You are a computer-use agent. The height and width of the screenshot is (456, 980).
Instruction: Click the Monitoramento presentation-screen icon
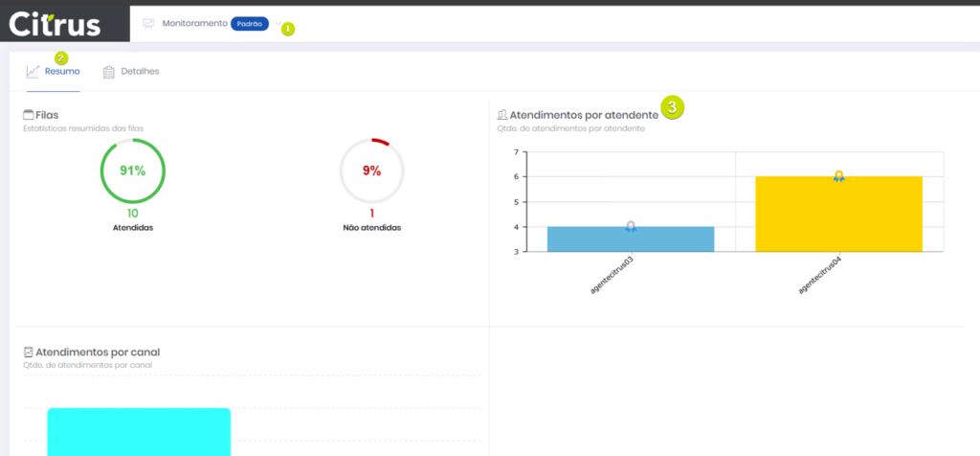click(148, 23)
